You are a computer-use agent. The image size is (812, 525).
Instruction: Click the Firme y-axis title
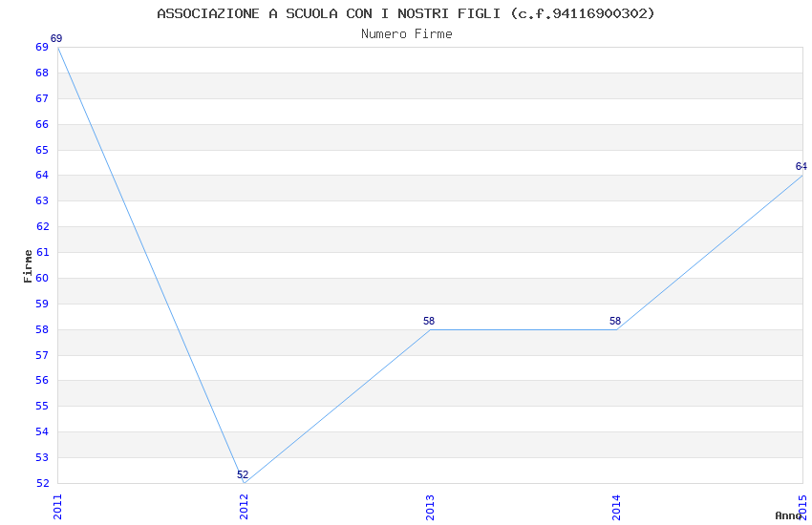[x=28, y=266]
